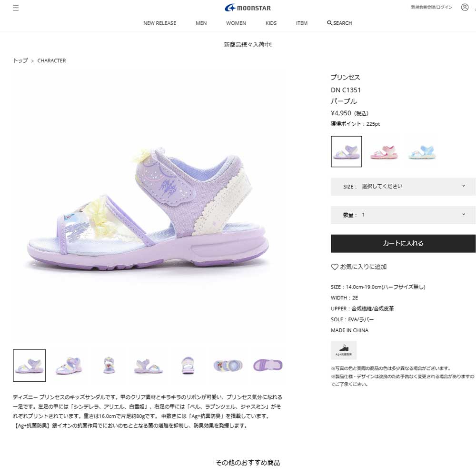This screenshot has height=476, width=476.
Task: Open the NEW RELEASE menu
Action: pyautogui.click(x=159, y=23)
